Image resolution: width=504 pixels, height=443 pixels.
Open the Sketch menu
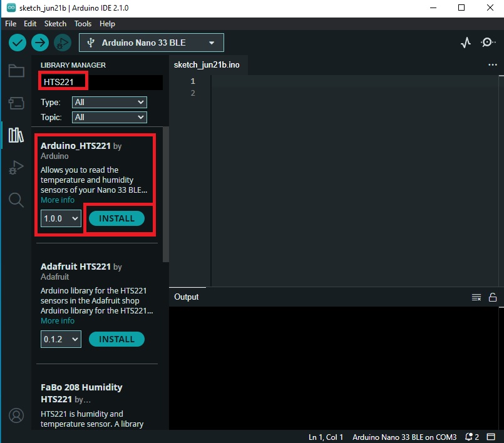55,24
